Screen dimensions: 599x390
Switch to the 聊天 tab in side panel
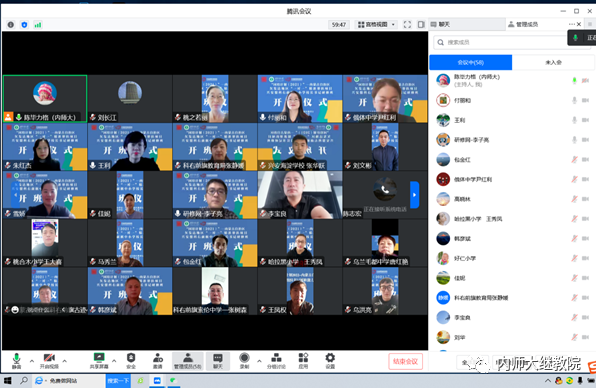[x=467, y=24]
